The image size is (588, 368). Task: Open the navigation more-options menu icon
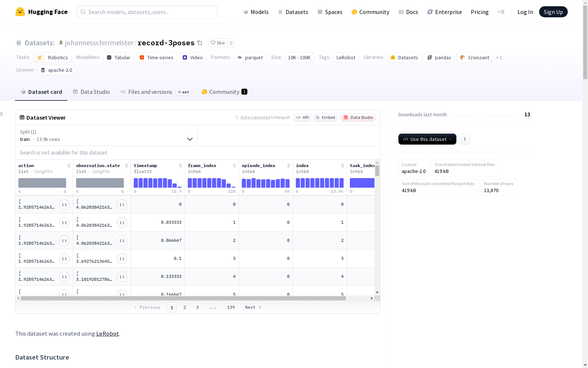pos(501,12)
